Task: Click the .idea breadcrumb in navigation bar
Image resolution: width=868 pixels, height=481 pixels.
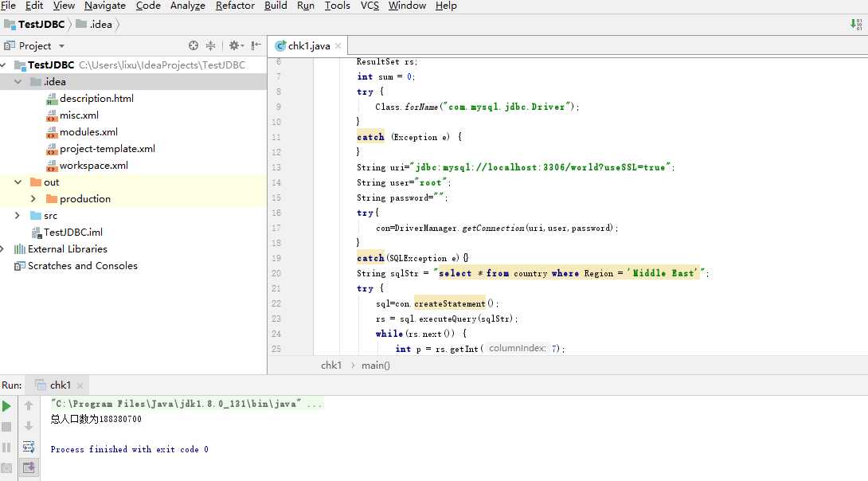Action: 94,25
